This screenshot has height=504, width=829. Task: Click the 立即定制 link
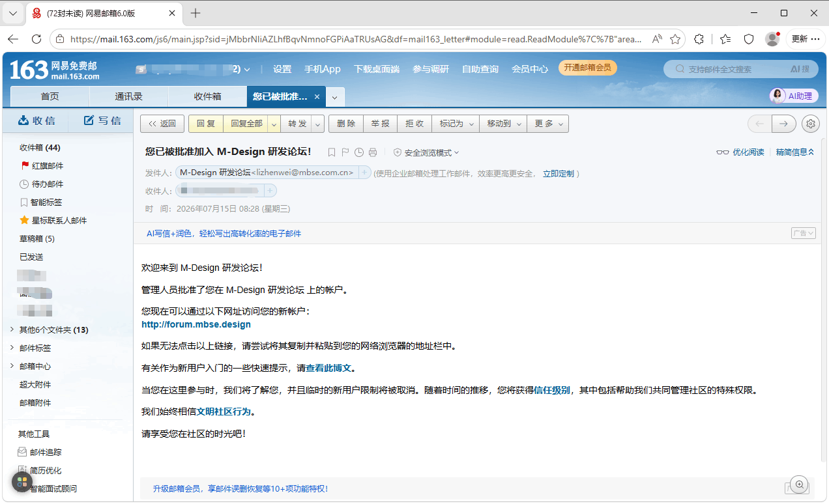(x=559, y=173)
